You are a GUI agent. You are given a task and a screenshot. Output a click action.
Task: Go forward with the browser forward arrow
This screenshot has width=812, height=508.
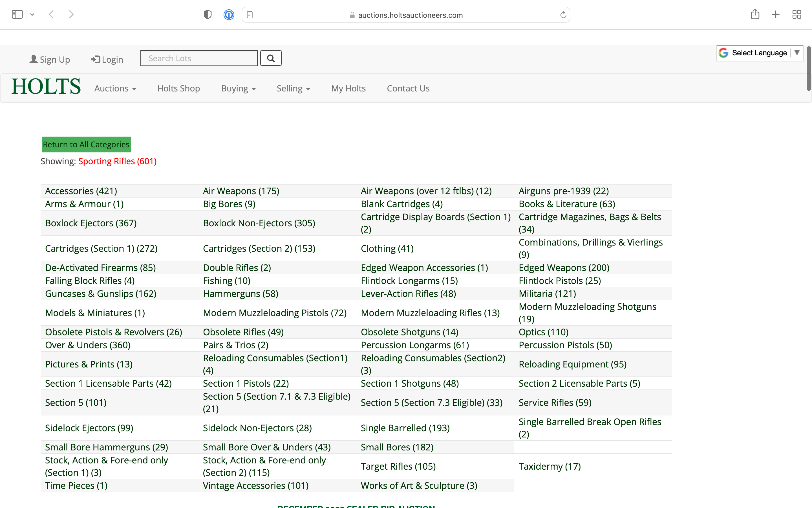point(71,14)
